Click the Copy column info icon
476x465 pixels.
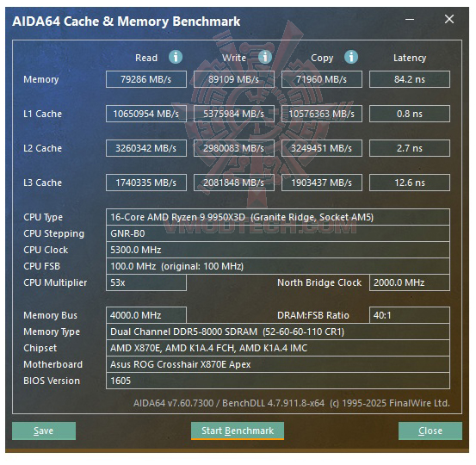coord(351,57)
